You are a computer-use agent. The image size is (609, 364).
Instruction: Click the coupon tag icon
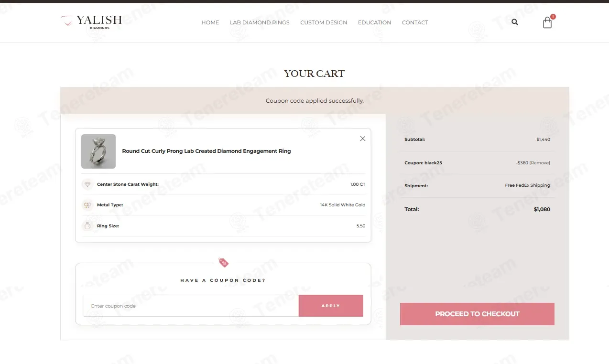(x=223, y=262)
